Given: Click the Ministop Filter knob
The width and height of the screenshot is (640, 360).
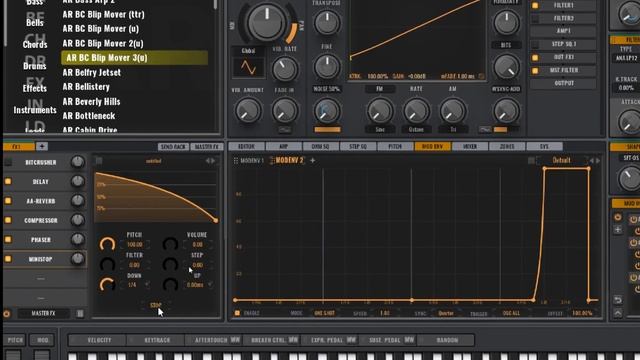Looking at the screenshot, I should coord(107,264).
